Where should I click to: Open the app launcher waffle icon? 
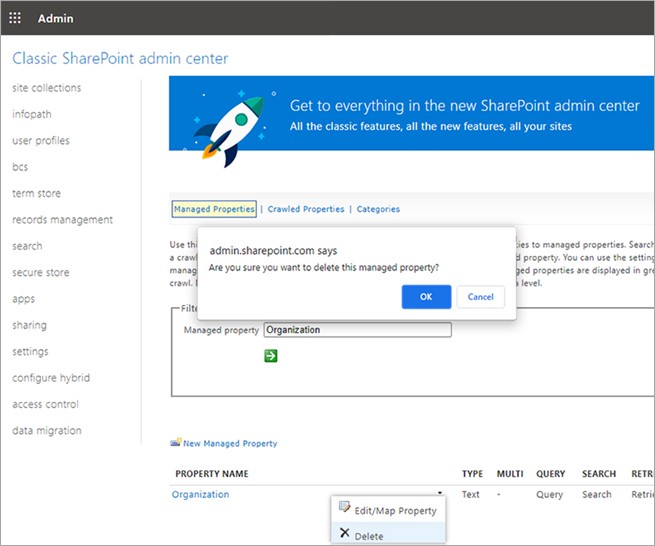[x=15, y=18]
